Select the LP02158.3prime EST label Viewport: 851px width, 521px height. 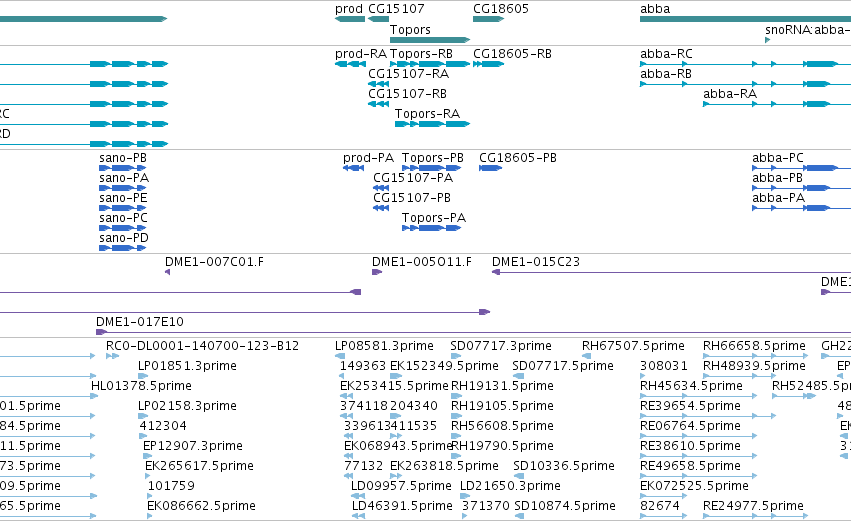coord(187,406)
